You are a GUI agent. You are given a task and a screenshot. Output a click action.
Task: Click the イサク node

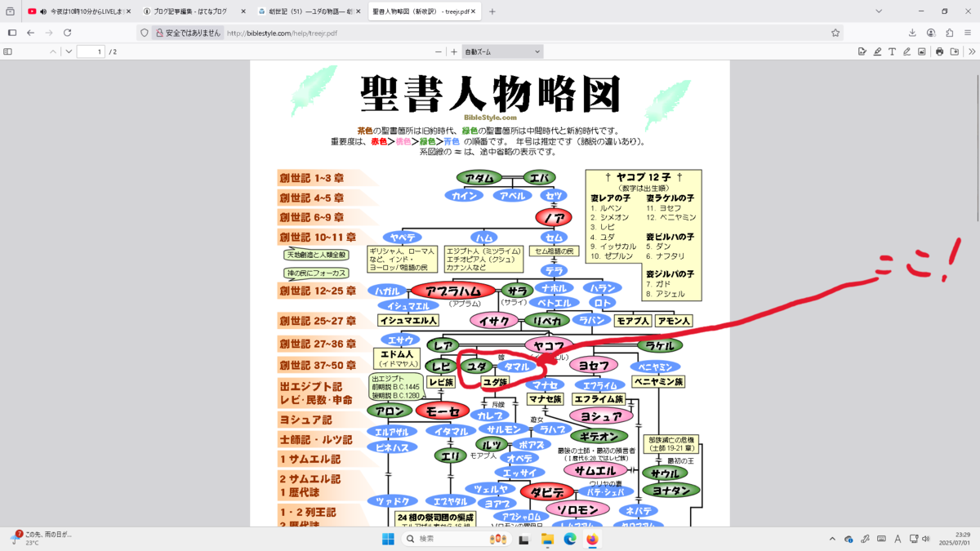pyautogui.click(x=494, y=321)
